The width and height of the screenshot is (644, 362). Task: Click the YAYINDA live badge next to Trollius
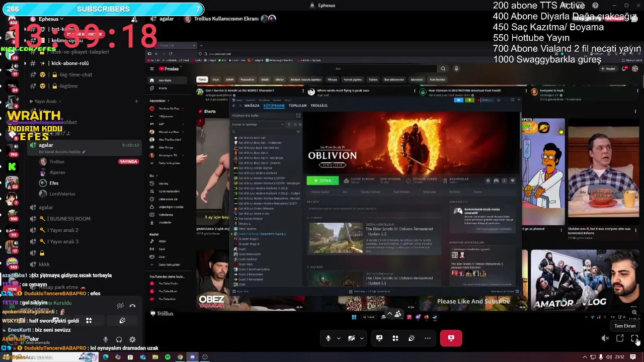pos(128,161)
